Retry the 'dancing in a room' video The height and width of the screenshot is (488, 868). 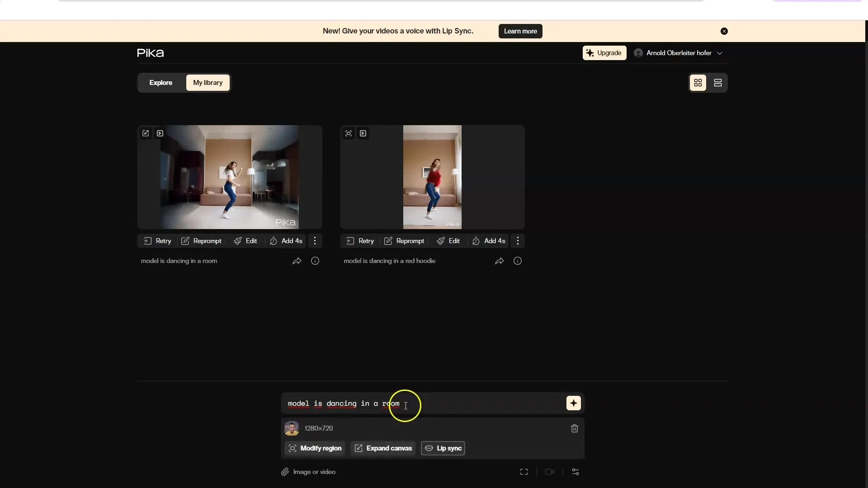157,241
